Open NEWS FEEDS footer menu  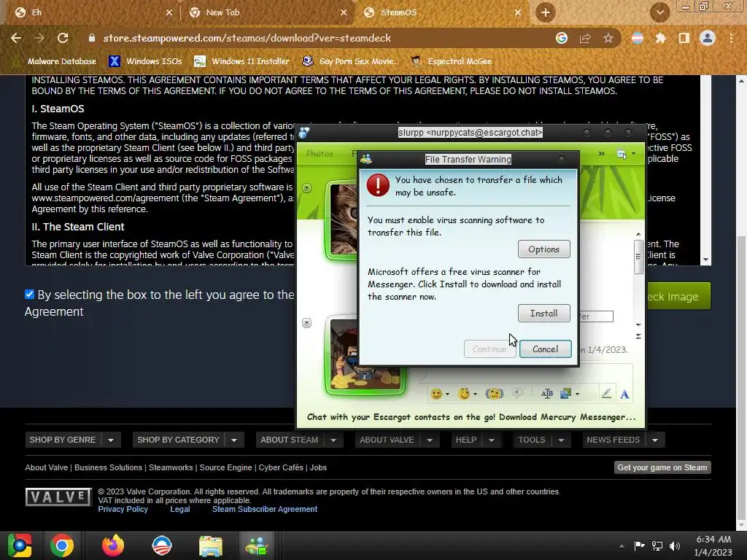tap(623, 440)
